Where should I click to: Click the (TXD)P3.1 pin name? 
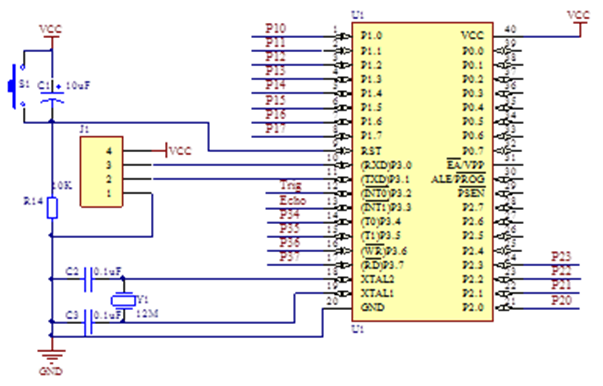(x=385, y=180)
